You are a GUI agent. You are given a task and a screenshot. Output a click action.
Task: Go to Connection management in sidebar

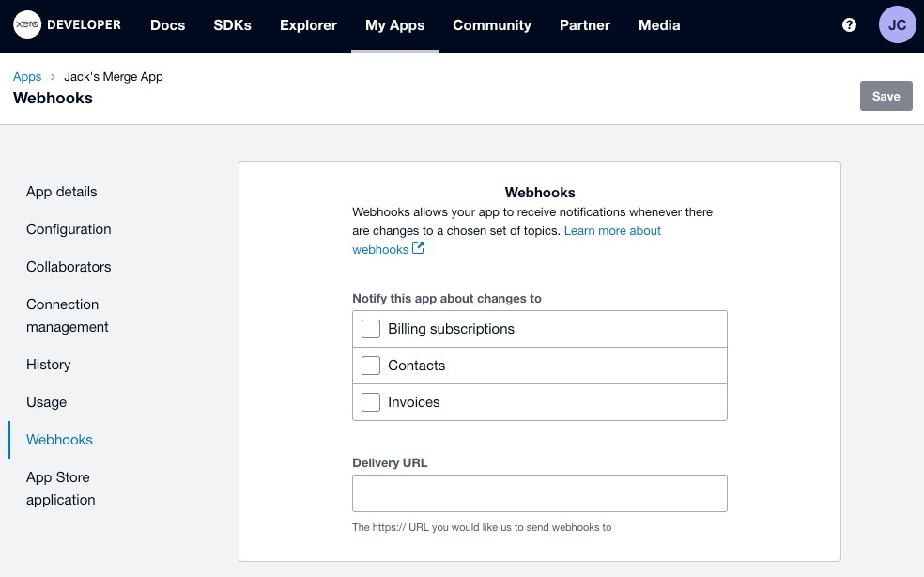coord(67,316)
